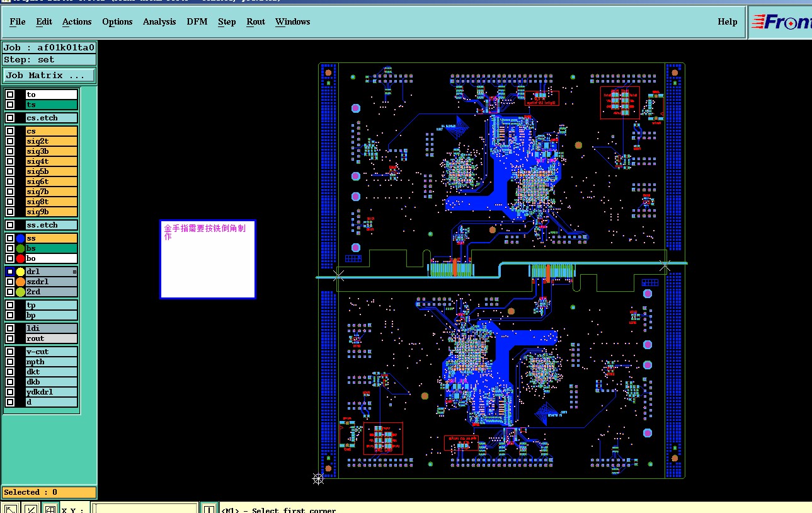This screenshot has width=812, height=513.
Task: Toggle the drl layer checkbox
Action: (x=10, y=272)
